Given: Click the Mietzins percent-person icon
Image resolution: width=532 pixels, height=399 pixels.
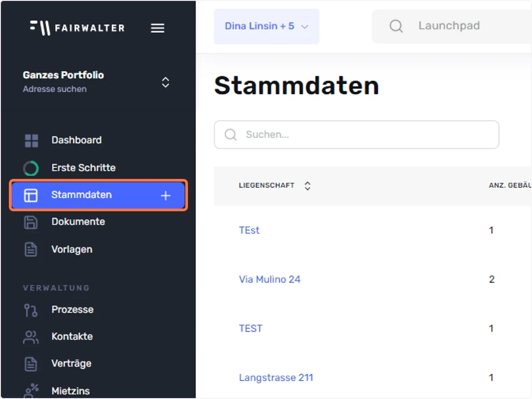Looking at the screenshot, I should click(x=31, y=391).
